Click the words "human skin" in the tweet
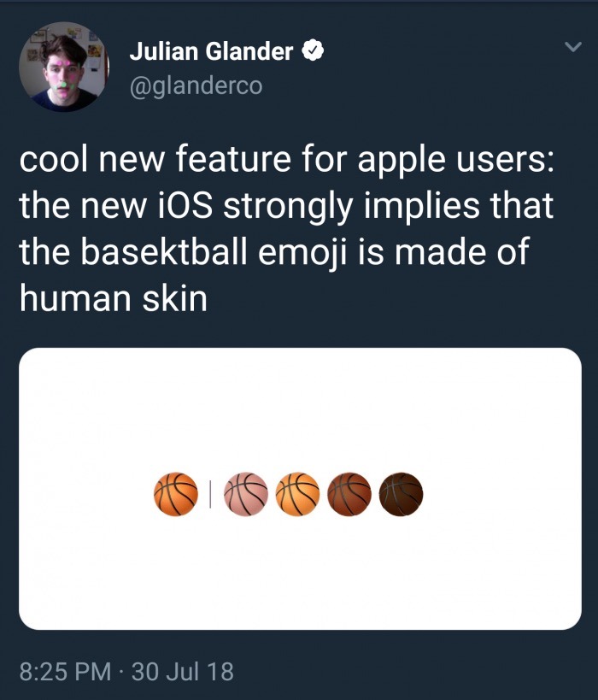Screen dimensions: 598x700 114,299
